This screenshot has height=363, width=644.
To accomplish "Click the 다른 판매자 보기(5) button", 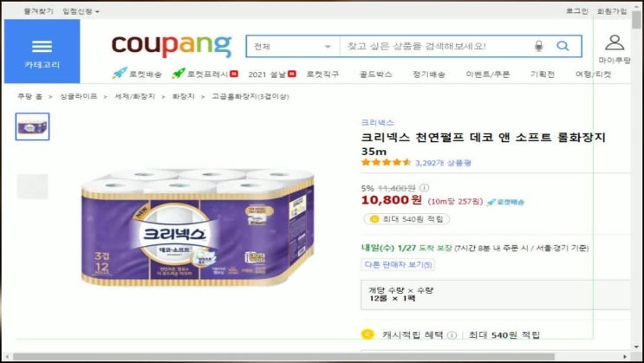I will point(398,264).
